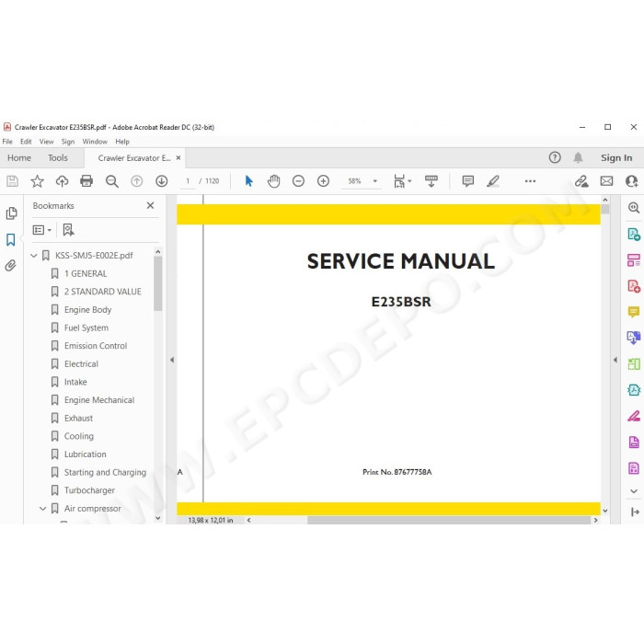Click the bookmarks panel vertical scrollbar
This screenshot has width=644, height=644.
point(158,283)
